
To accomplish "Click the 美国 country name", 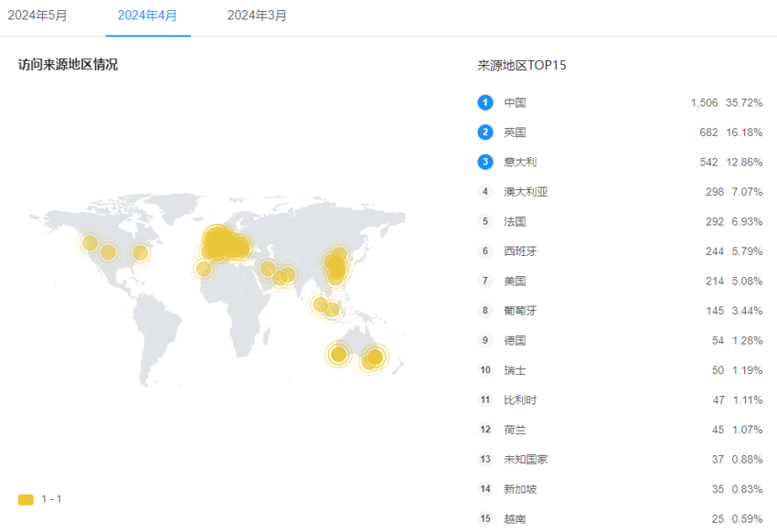I will pos(515,281).
